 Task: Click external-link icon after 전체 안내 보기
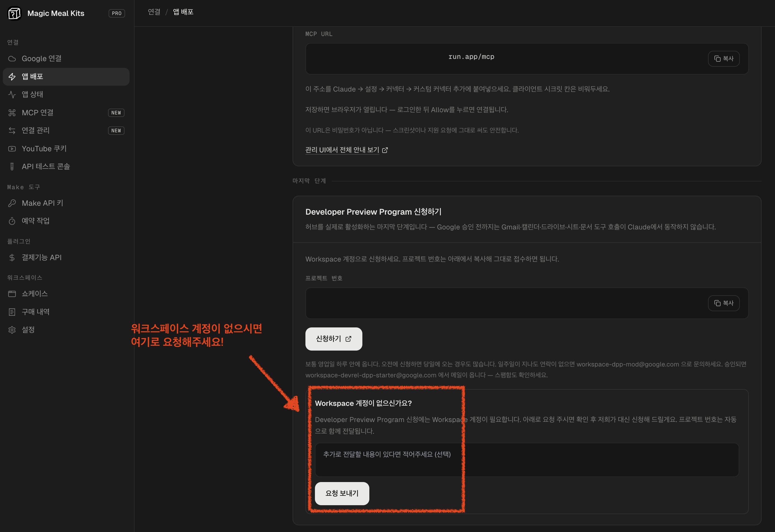(x=385, y=150)
